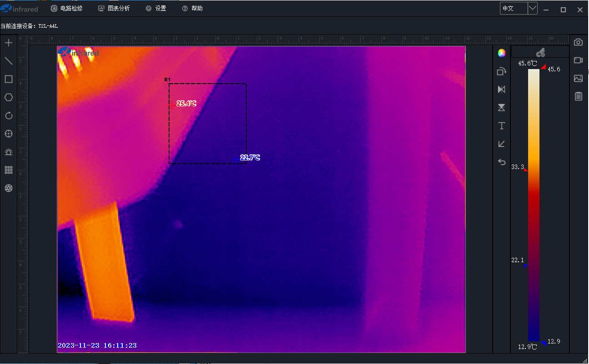Viewport: 589px width, 364px height.
Task: Click the 45.6℃ scale maximum label
Action: coord(528,64)
